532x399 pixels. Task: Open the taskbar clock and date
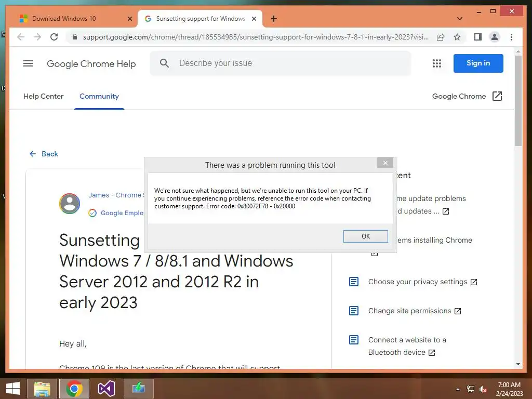[509, 389]
